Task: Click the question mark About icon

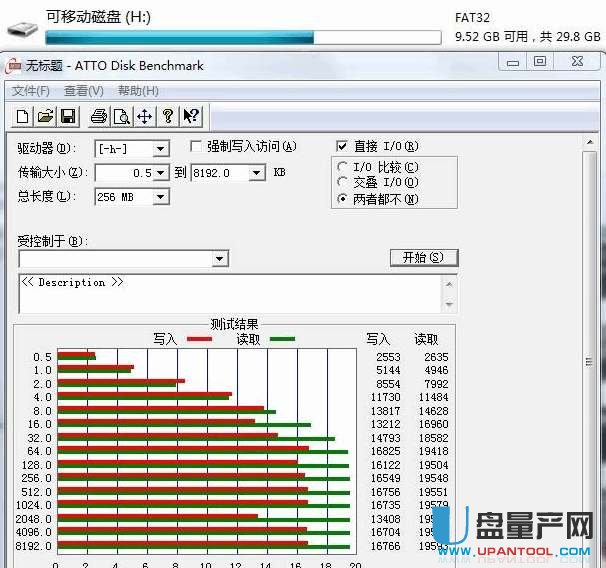Action: tap(168, 117)
